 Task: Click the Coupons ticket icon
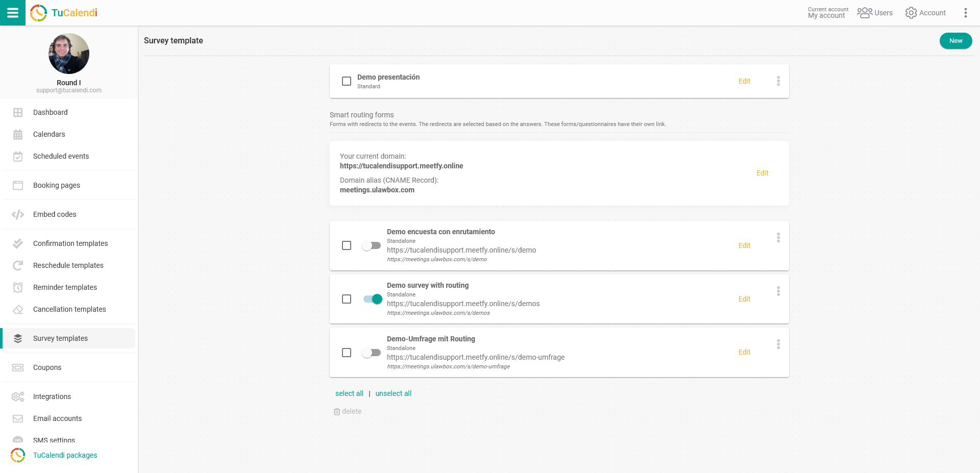(18, 367)
